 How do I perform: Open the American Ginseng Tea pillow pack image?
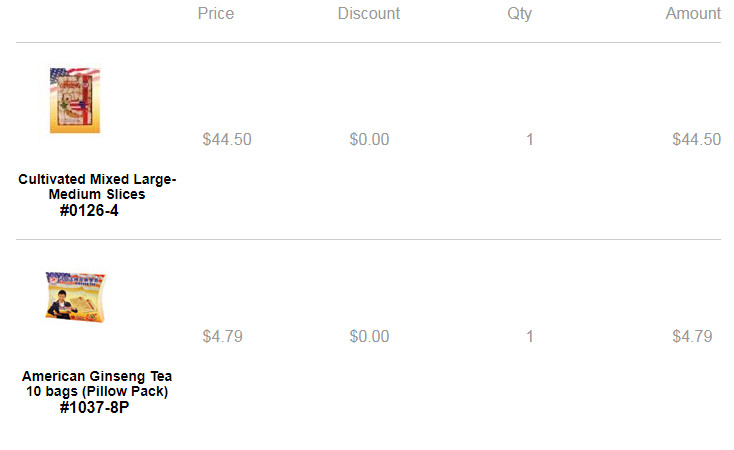click(76, 296)
